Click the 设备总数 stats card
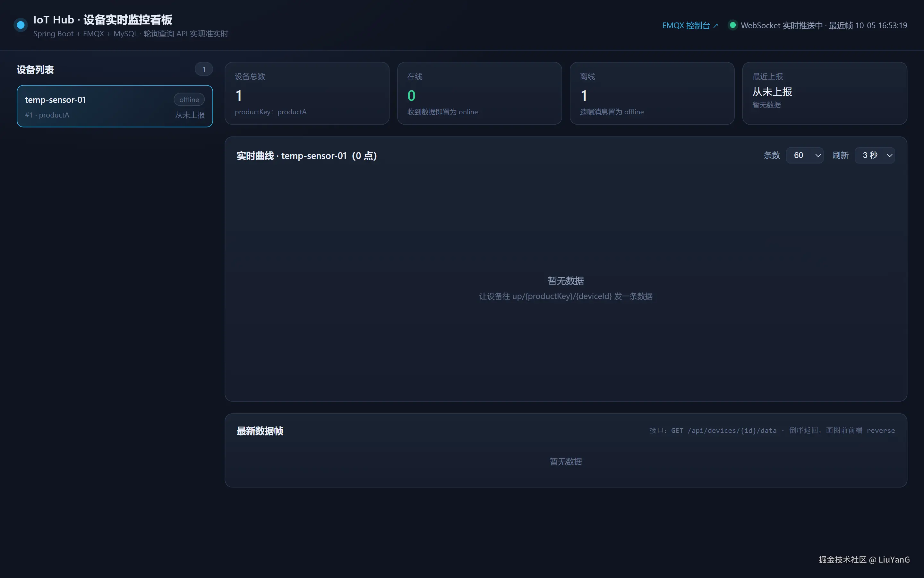The image size is (924, 578). (x=307, y=93)
